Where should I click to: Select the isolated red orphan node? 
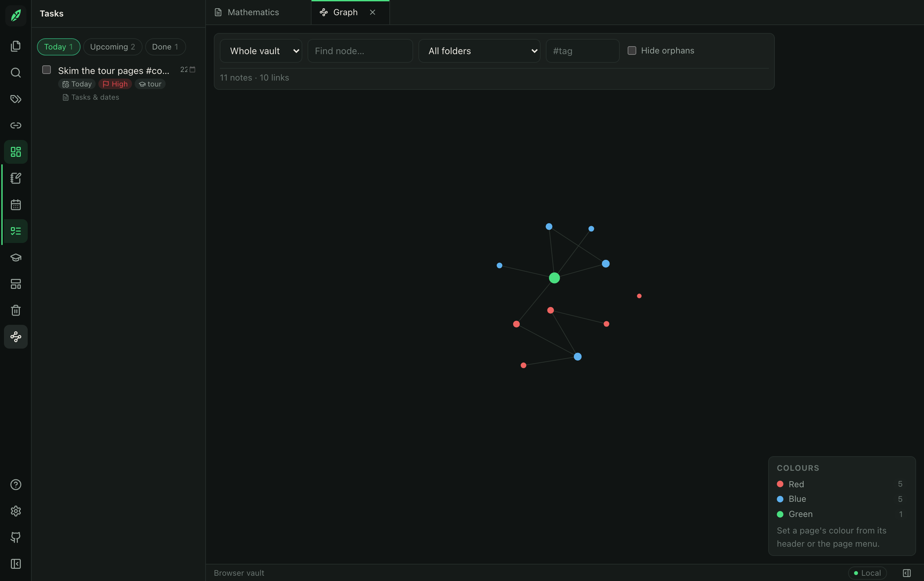click(x=639, y=296)
